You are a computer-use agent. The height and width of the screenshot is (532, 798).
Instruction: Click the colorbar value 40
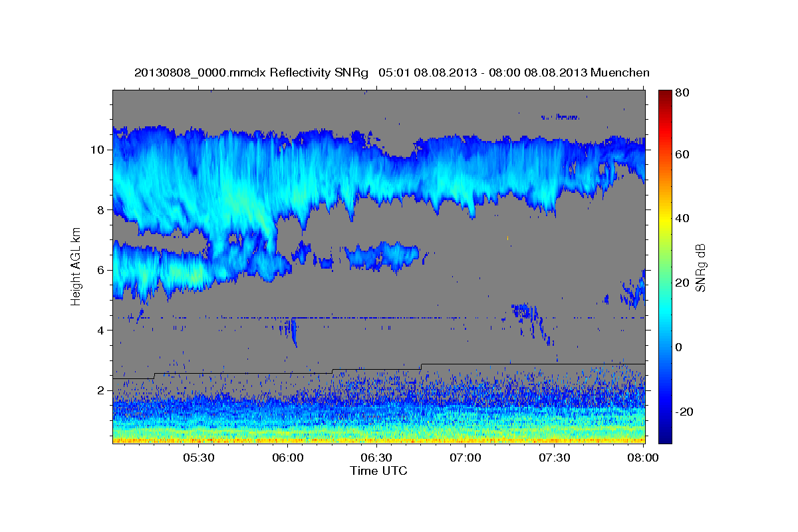point(682,219)
